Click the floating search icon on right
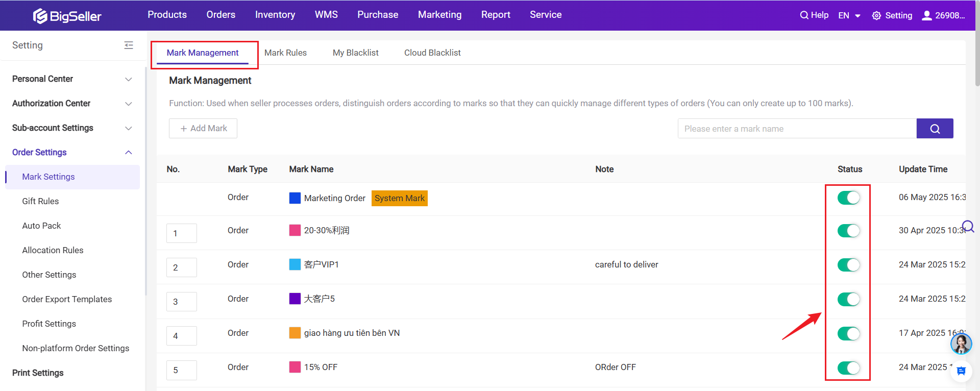This screenshot has width=980, height=391. click(968, 226)
